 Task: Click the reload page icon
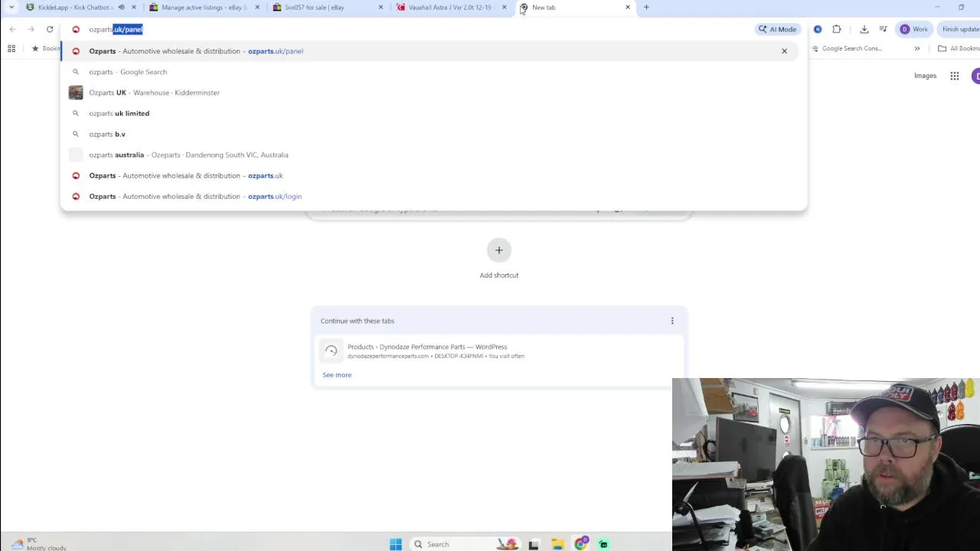50,29
